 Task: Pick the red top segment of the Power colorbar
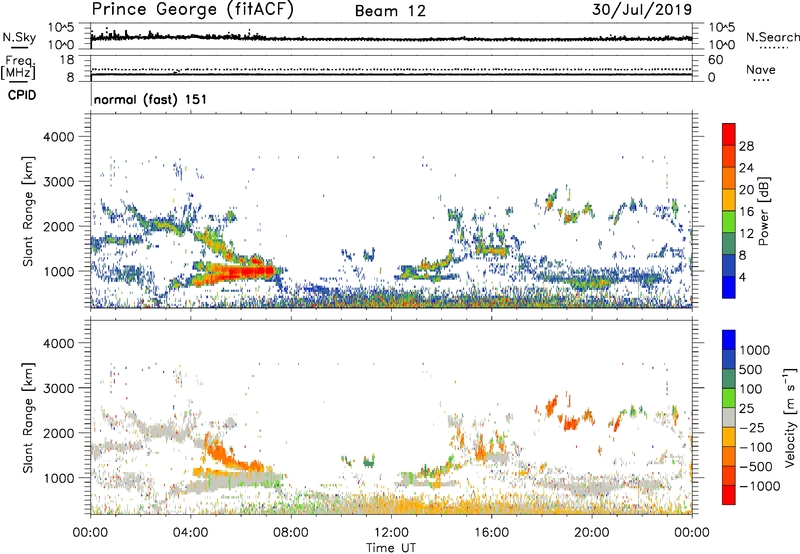pyautogui.click(x=729, y=134)
